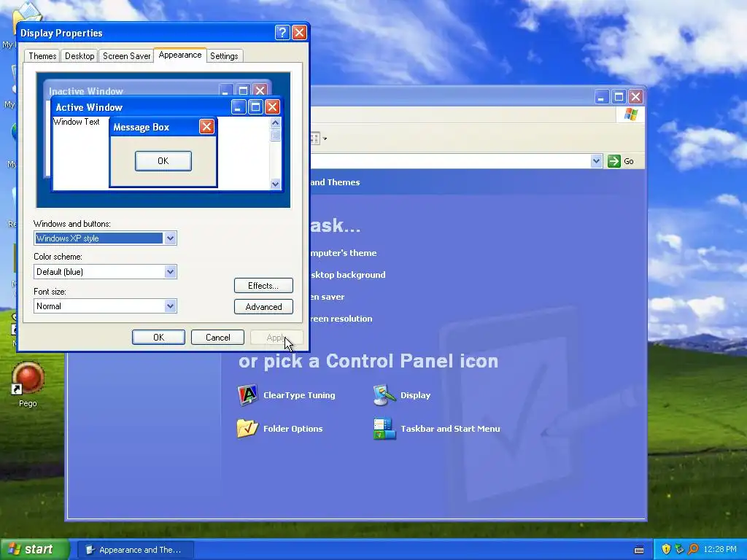
Task: Click the taskbar clock showing 12:28 PM
Action: [720, 550]
